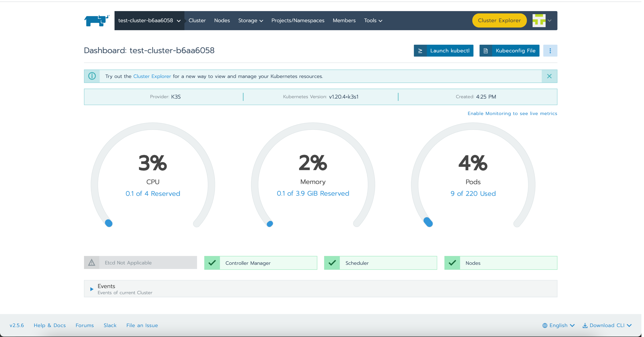Image resolution: width=644 pixels, height=337 pixels.
Task: Expand the Storage menu
Action: pyautogui.click(x=250, y=20)
